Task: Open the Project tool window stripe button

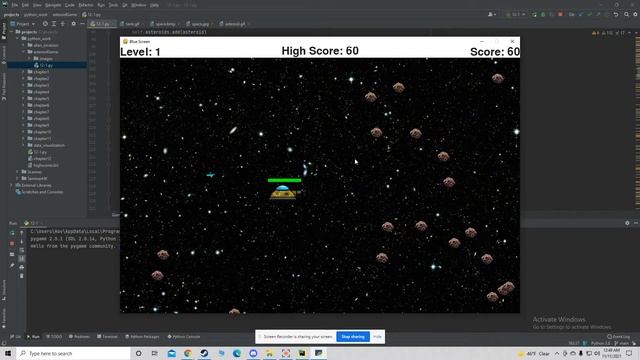Action: [x=4, y=31]
